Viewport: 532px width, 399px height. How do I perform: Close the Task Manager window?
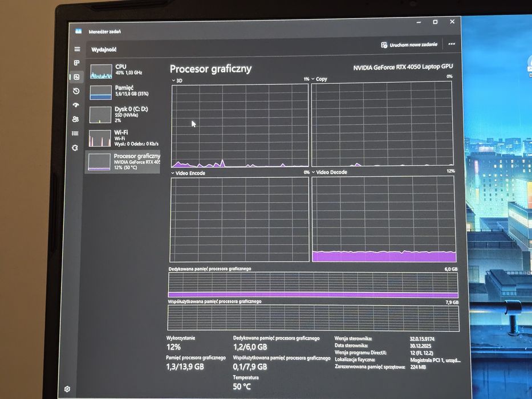click(x=452, y=22)
